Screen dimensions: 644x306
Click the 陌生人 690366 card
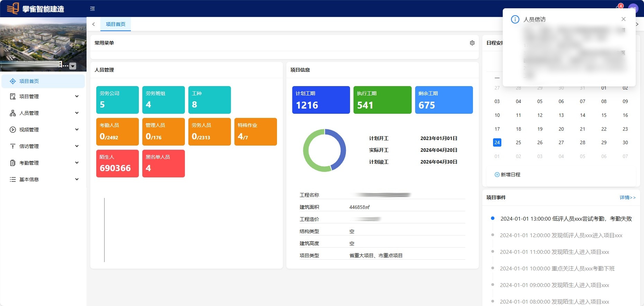pos(117,164)
